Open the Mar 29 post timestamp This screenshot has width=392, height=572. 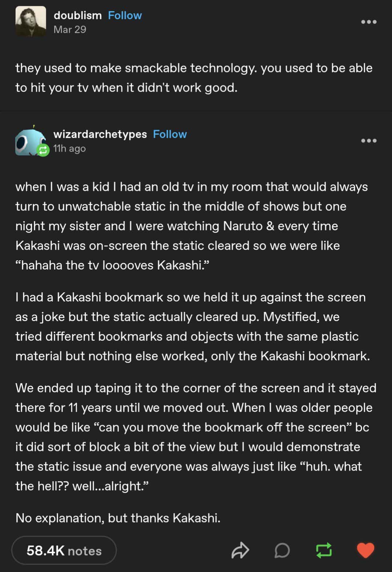coord(70,29)
